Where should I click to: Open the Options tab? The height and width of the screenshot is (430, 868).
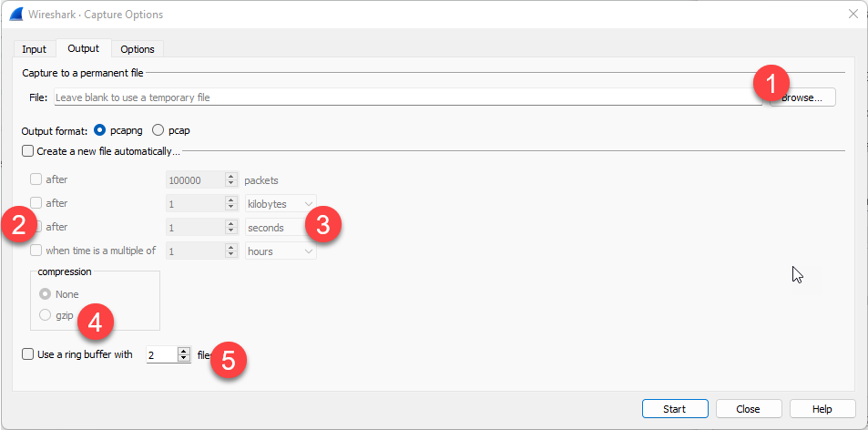(138, 49)
